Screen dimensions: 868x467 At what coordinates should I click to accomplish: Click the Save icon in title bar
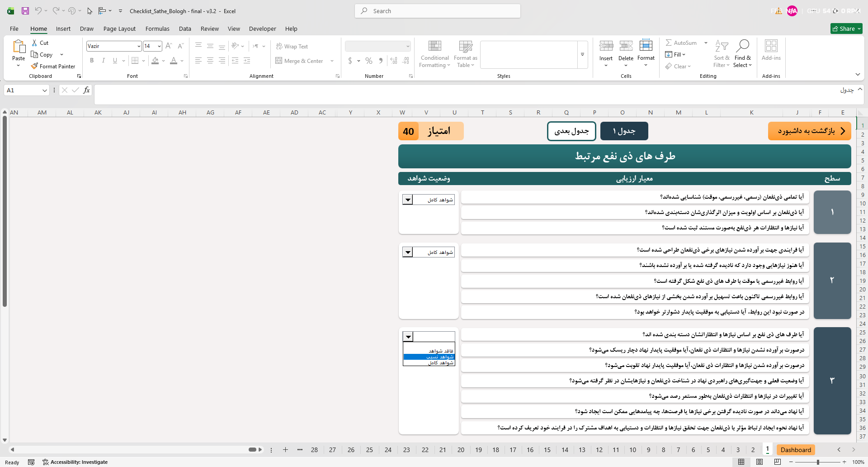point(25,11)
